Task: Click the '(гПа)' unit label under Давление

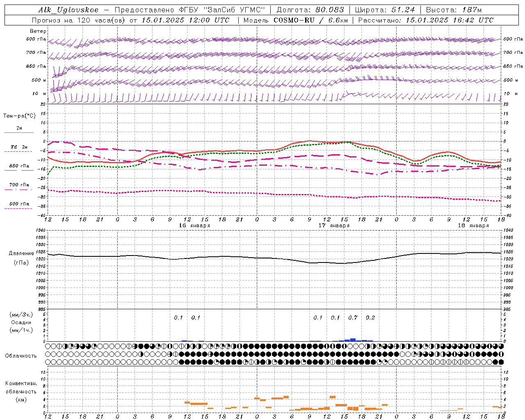Action: 21,262
